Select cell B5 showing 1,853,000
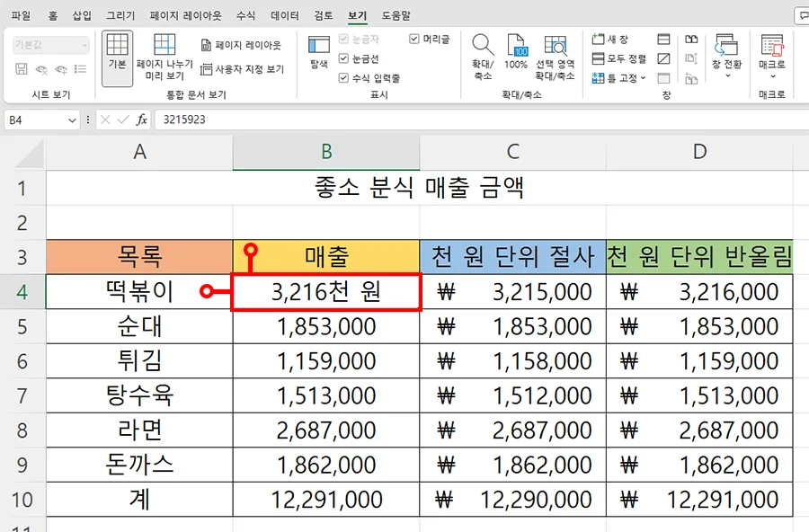Screen dimensions: 809x532 pyautogui.click(x=325, y=326)
